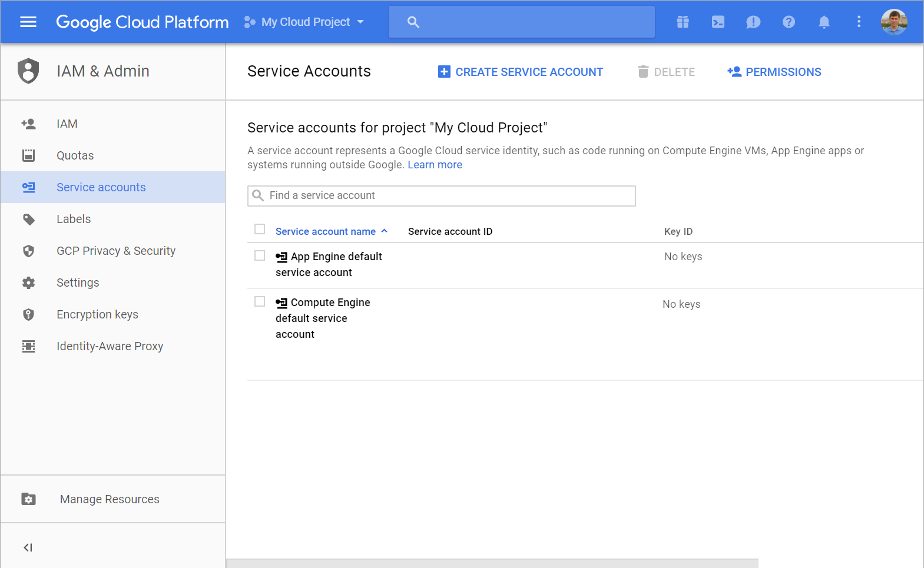
Task: Open Encryption keys in the sidebar
Action: coord(113,314)
